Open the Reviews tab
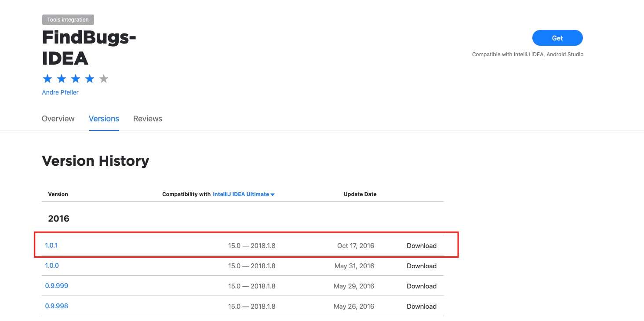644x321 pixels. 148,119
